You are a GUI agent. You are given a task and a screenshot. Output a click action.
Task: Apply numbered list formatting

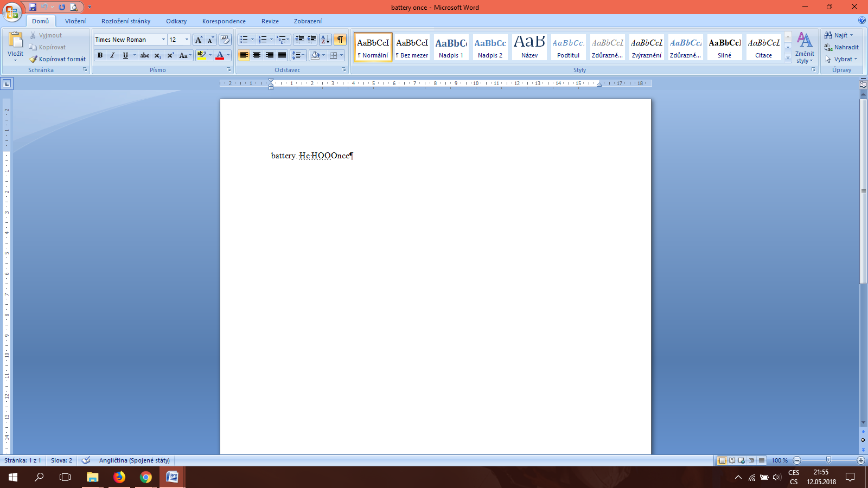[263, 40]
